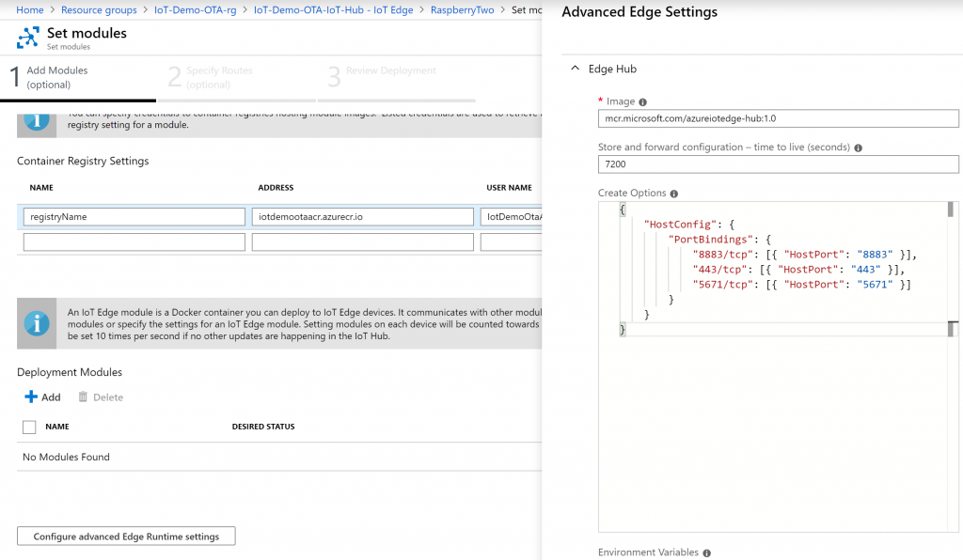
Task: Click the "PortBindings" key in the JSON editor
Action: tap(711, 240)
